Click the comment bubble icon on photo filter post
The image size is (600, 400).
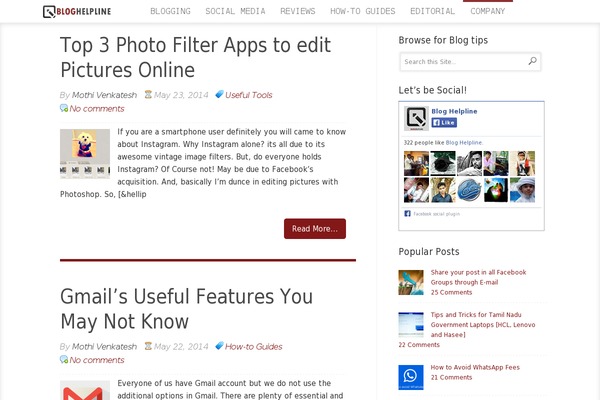64,108
